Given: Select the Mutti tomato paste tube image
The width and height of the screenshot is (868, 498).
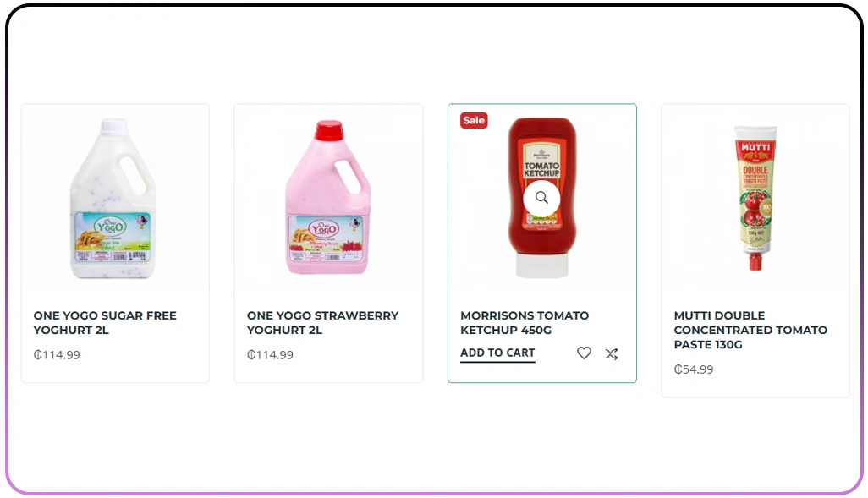Looking at the screenshot, I should tap(755, 198).
